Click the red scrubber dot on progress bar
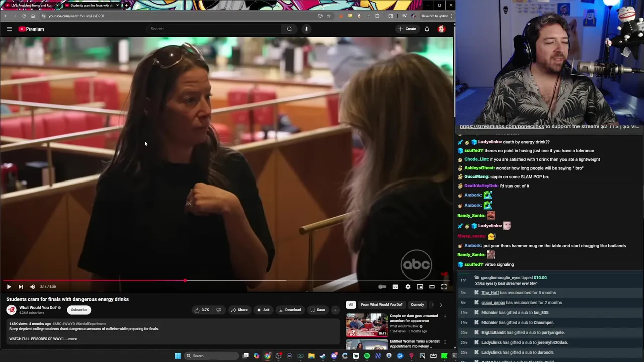 (x=185, y=280)
